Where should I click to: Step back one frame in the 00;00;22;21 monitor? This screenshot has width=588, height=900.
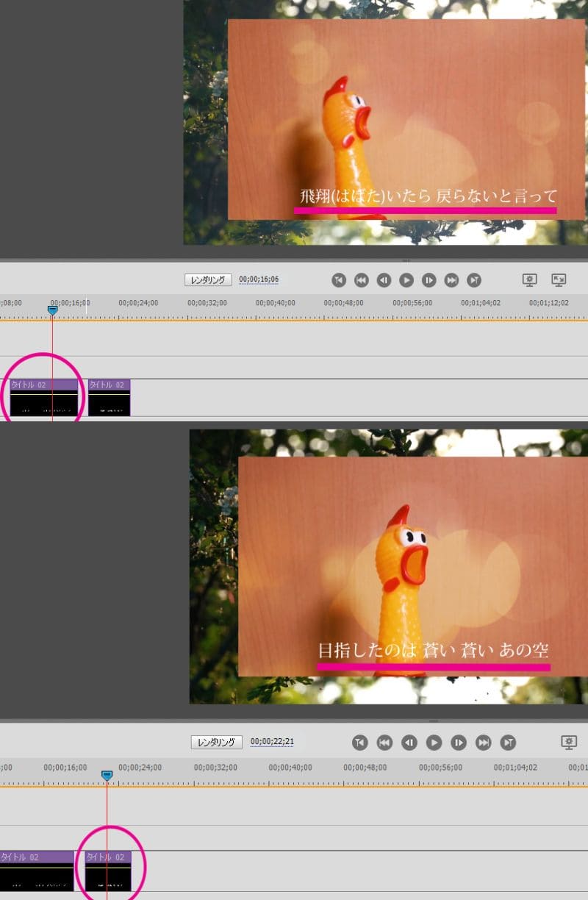click(409, 743)
